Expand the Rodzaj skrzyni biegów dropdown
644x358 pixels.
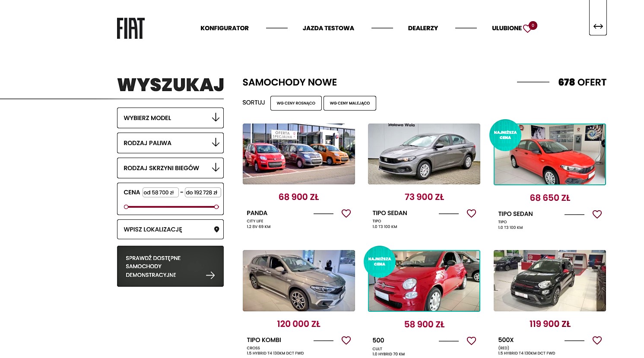pyautogui.click(x=170, y=168)
